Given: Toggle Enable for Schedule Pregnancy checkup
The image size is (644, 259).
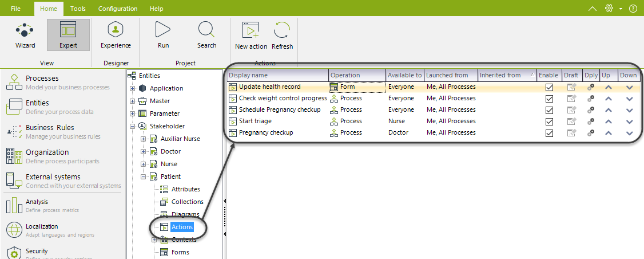Looking at the screenshot, I should pos(548,111).
